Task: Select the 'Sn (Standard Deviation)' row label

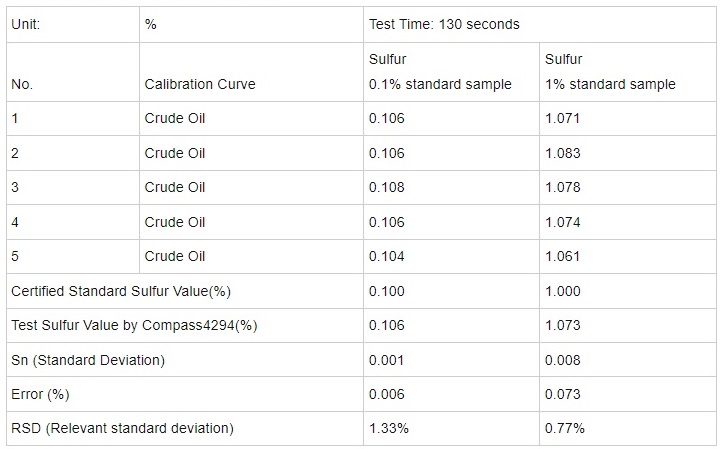Action: [88, 359]
